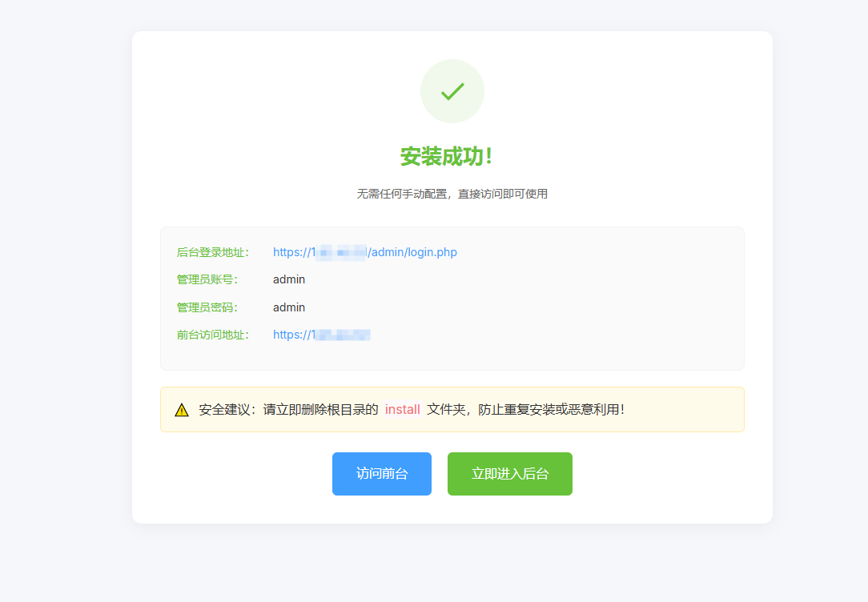Select the red install folder text

[x=402, y=409]
